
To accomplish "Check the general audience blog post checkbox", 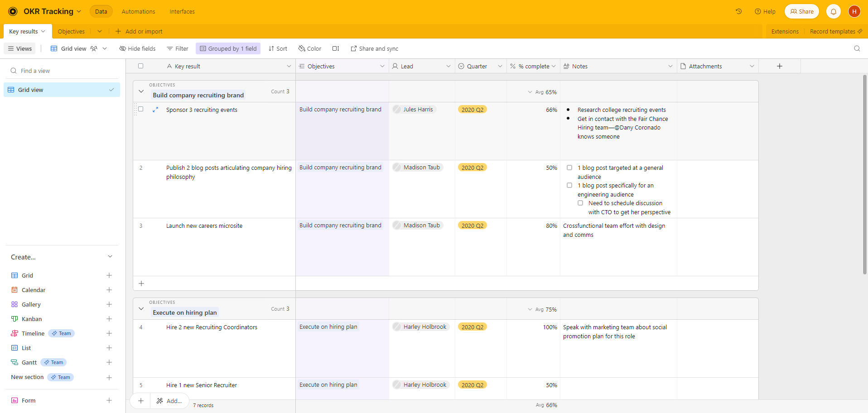I will 569,168.
